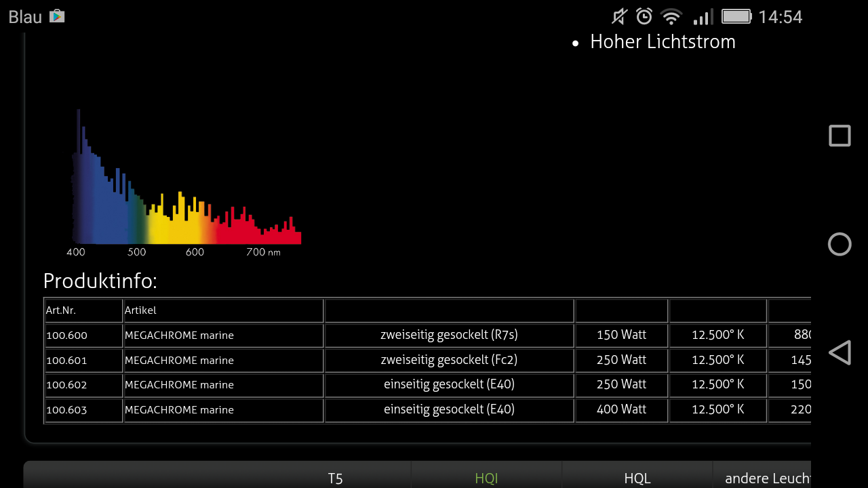Tap the Play Store notification icon
This screenshot has height=488, width=868.
57,16
